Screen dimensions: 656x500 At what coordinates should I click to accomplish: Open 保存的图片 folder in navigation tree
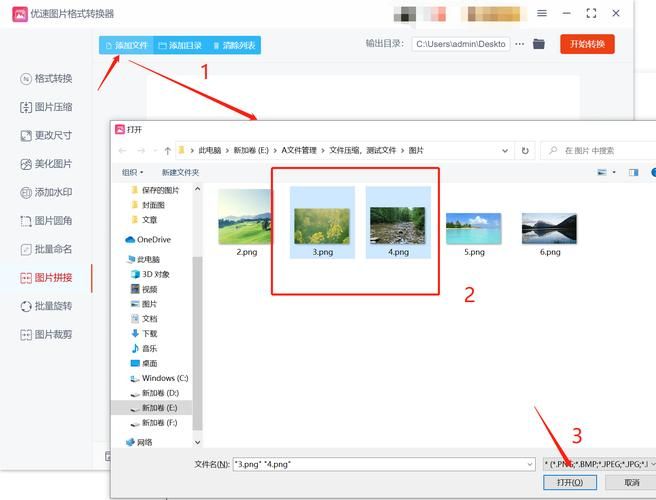[x=155, y=190]
